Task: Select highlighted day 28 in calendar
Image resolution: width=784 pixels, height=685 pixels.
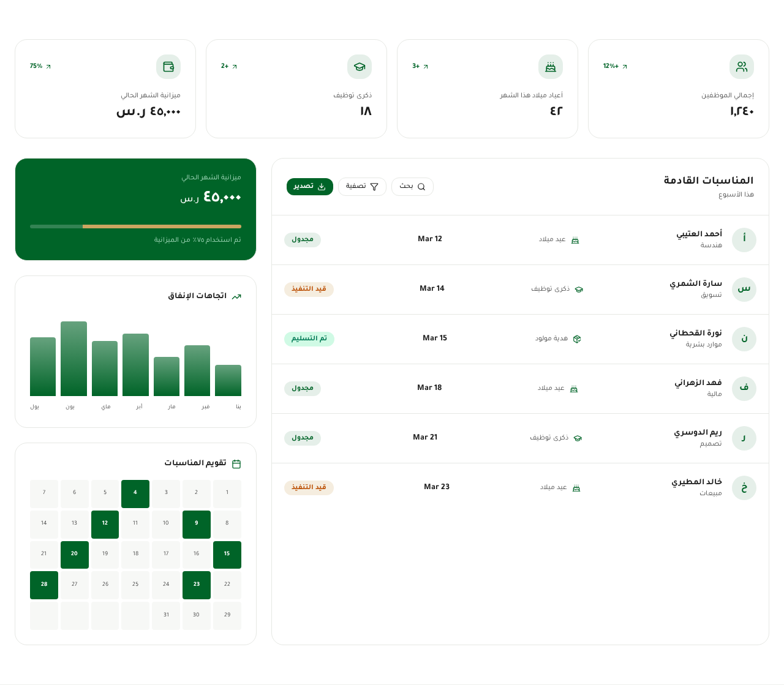Action: [x=44, y=585]
